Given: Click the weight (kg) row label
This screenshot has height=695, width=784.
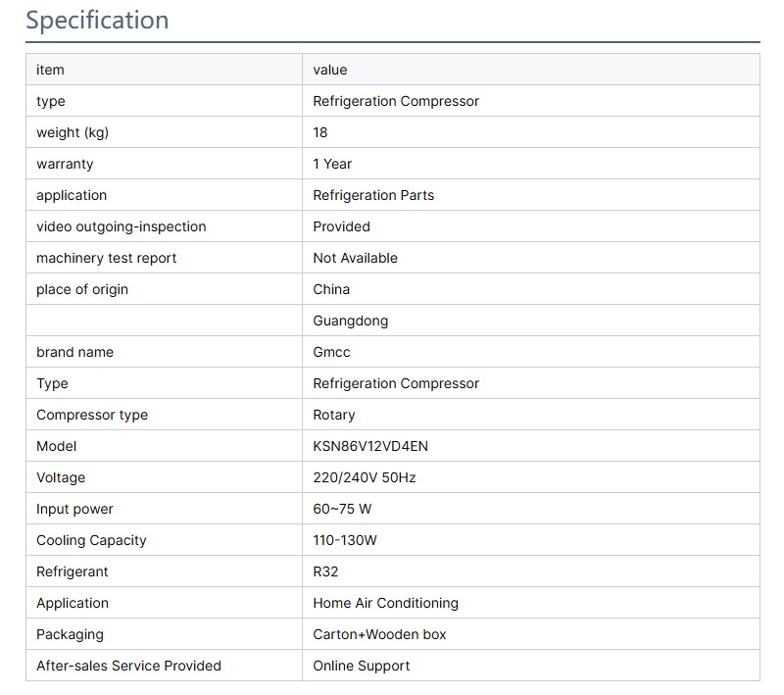Looking at the screenshot, I should coord(73,132).
